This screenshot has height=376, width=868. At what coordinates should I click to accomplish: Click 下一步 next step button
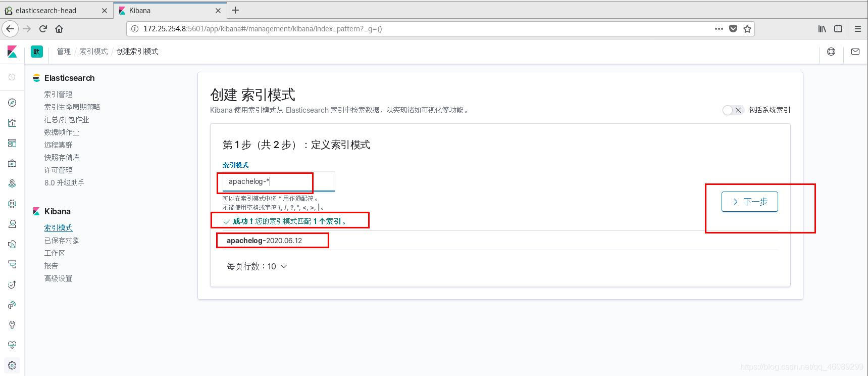tap(750, 202)
